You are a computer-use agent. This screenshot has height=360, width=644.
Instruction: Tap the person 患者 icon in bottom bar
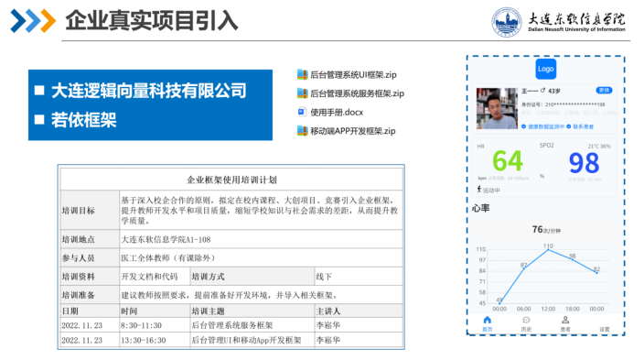565,320
